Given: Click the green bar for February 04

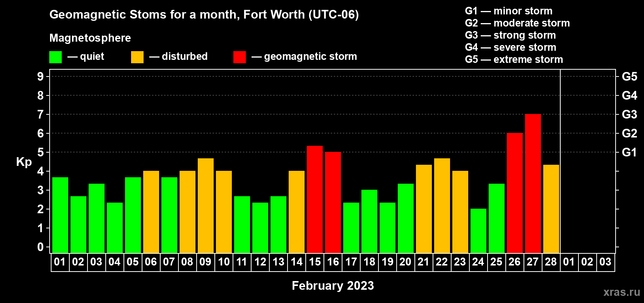Looking at the screenshot, I should click(115, 228).
